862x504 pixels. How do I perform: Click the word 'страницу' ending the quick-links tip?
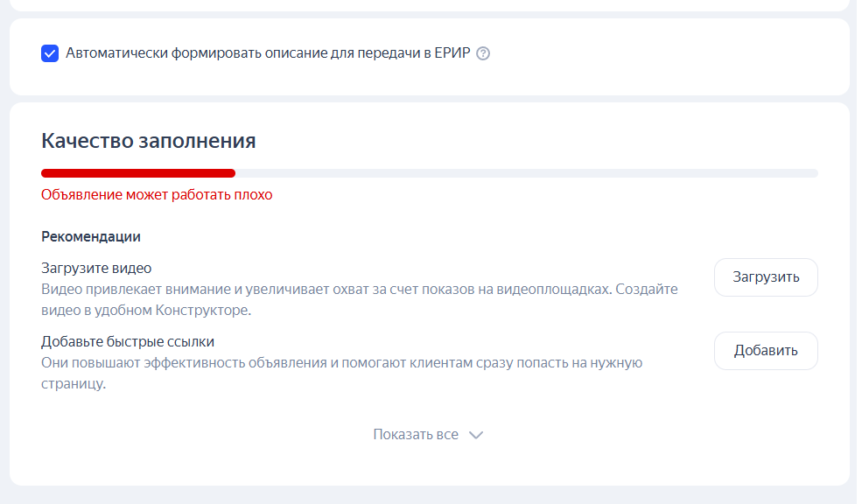[x=74, y=383]
